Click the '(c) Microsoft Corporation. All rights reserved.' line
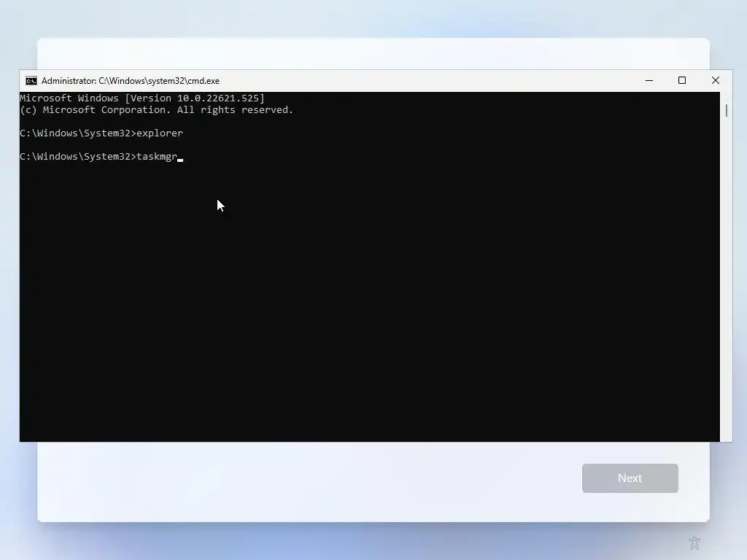747x560 pixels. coord(156,110)
